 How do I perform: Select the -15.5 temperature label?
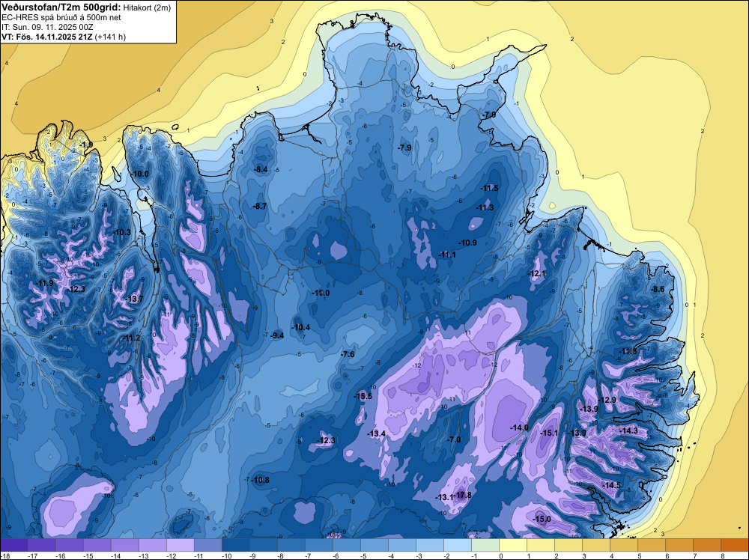363,396
